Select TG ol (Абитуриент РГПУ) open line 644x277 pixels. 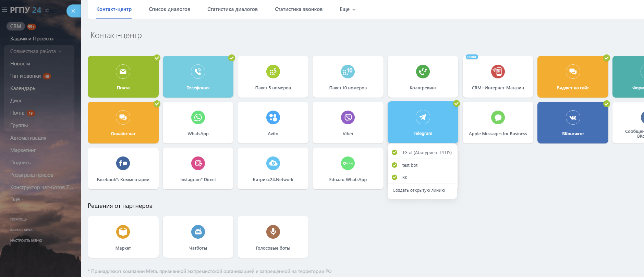[422, 153]
